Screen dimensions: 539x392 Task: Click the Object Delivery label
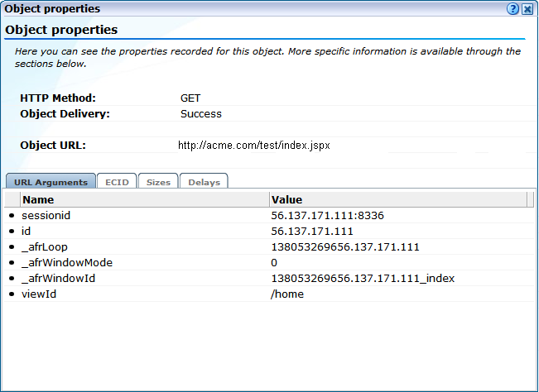tap(65, 113)
